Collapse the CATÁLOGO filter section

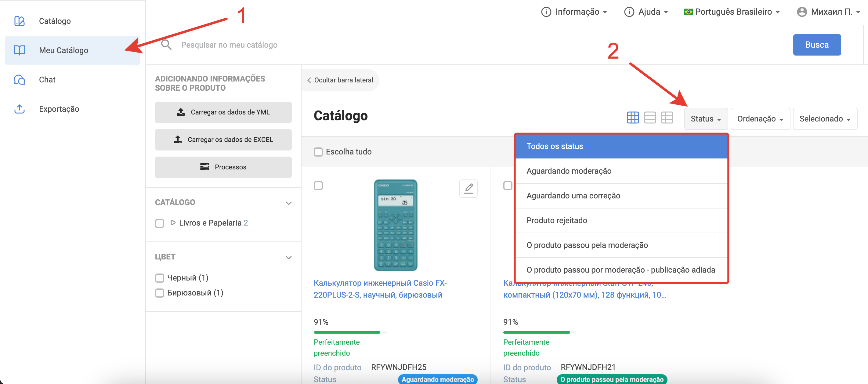click(288, 203)
